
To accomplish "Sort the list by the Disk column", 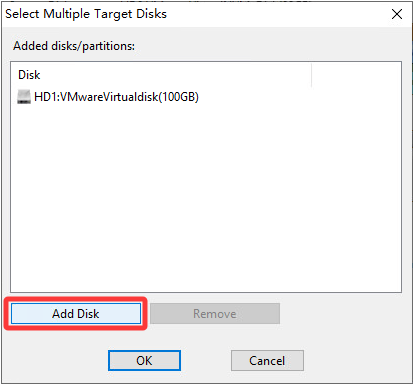I will [x=29, y=75].
